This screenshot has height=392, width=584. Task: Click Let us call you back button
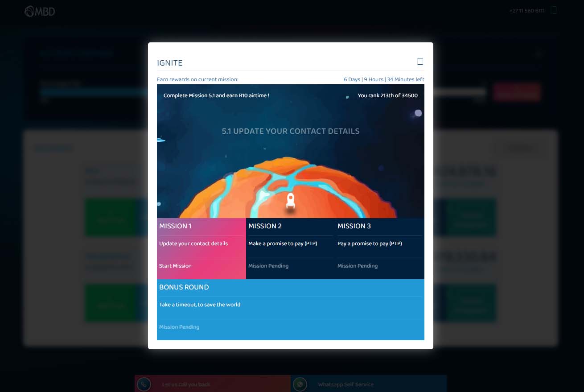(x=213, y=384)
